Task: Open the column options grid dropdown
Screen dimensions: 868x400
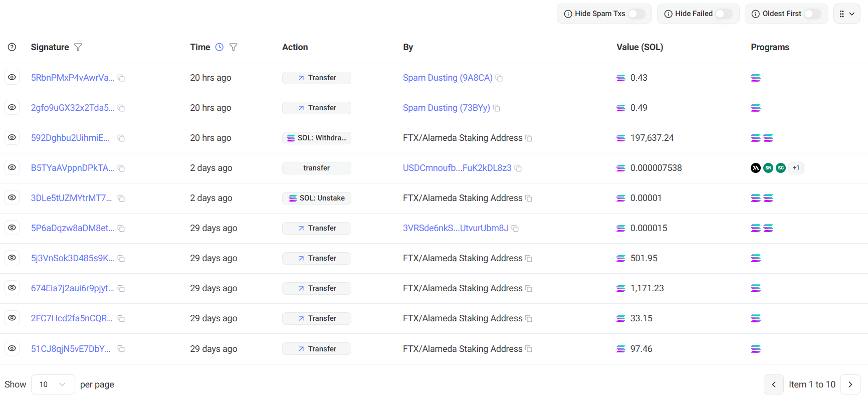Action: (x=846, y=14)
